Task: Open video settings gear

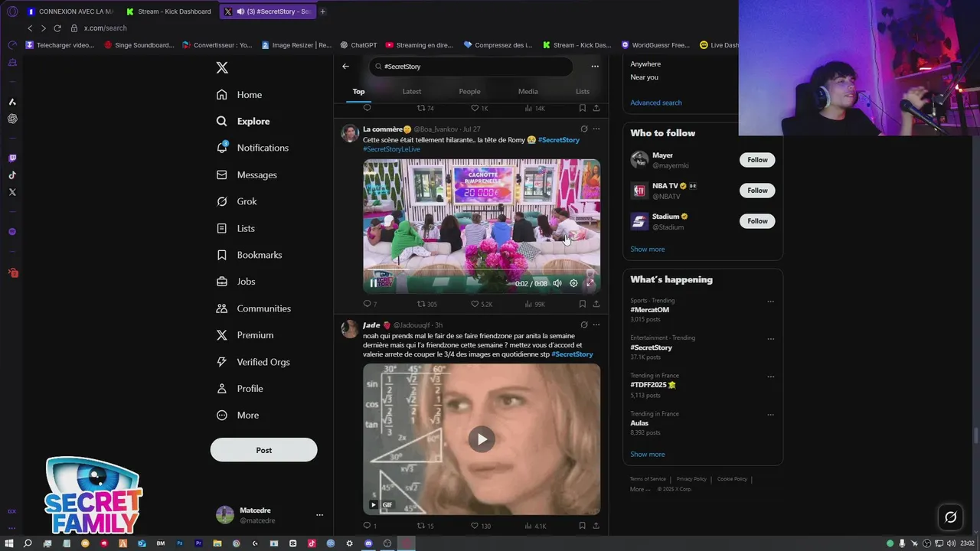Action: pos(573,283)
